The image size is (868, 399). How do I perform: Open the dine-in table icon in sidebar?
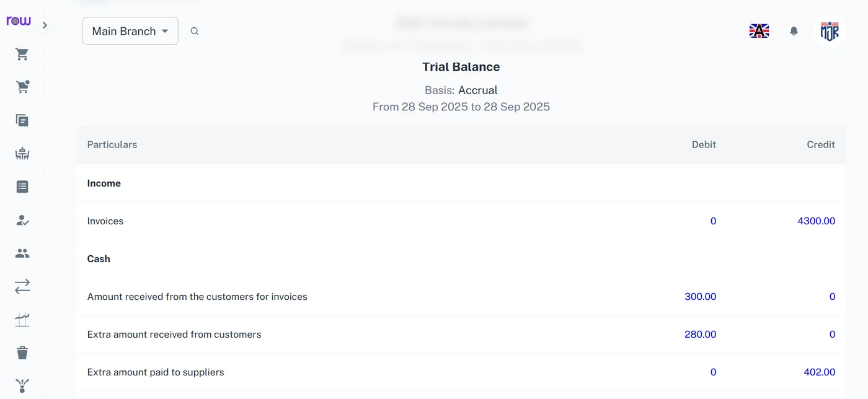pos(22,154)
